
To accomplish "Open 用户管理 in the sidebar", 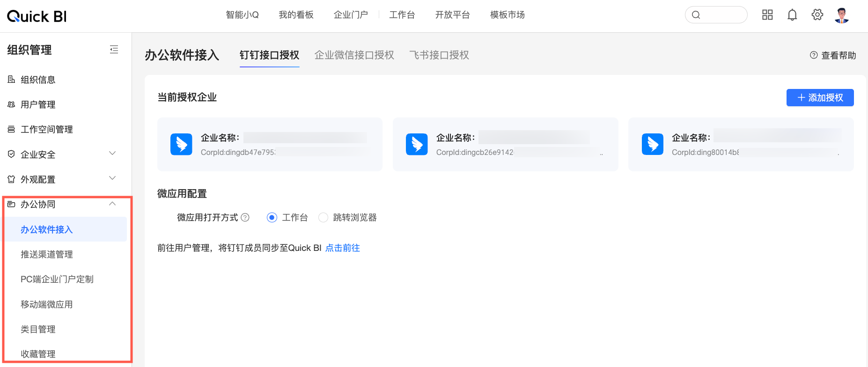I will click(x=38, y=104).
